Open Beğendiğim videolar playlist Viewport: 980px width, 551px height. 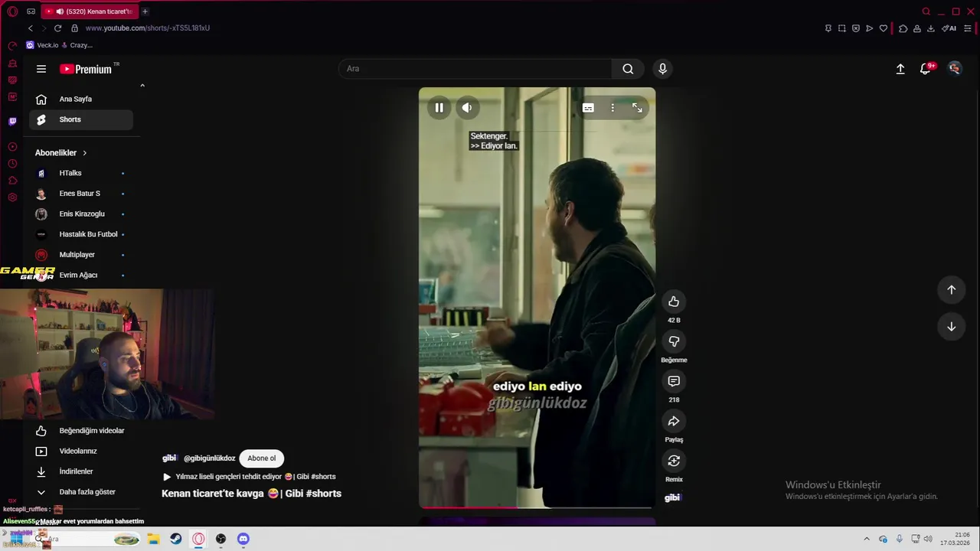pyautogui.click(x=81, y=431)
